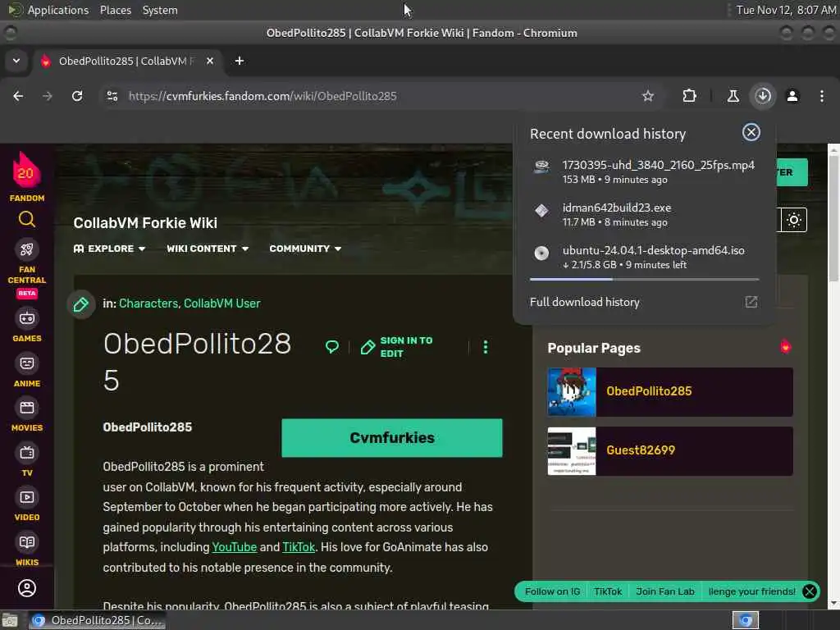Close the Recent download history popup

click(751, 132)
